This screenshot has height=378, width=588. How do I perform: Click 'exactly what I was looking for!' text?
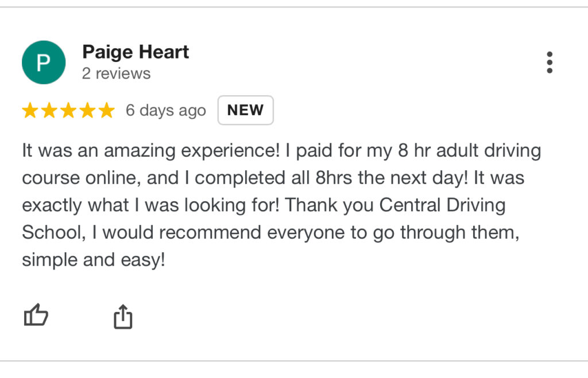click(151, 205)
